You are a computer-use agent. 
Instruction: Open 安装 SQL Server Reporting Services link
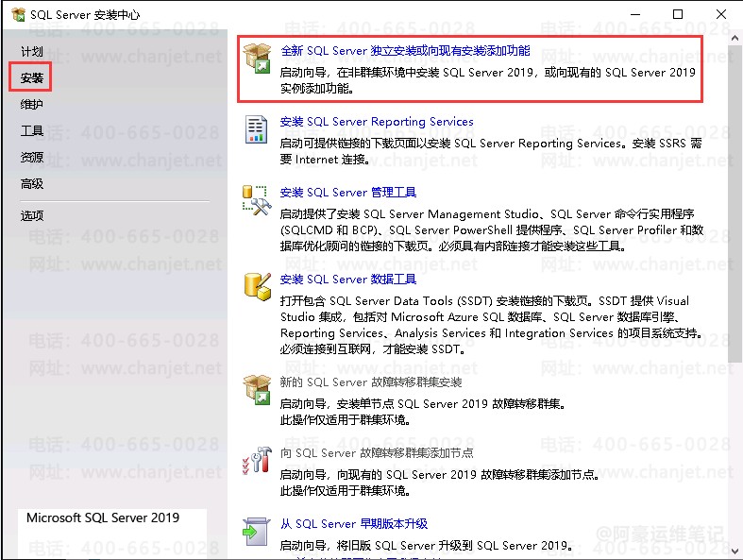[x=377, y=122]
